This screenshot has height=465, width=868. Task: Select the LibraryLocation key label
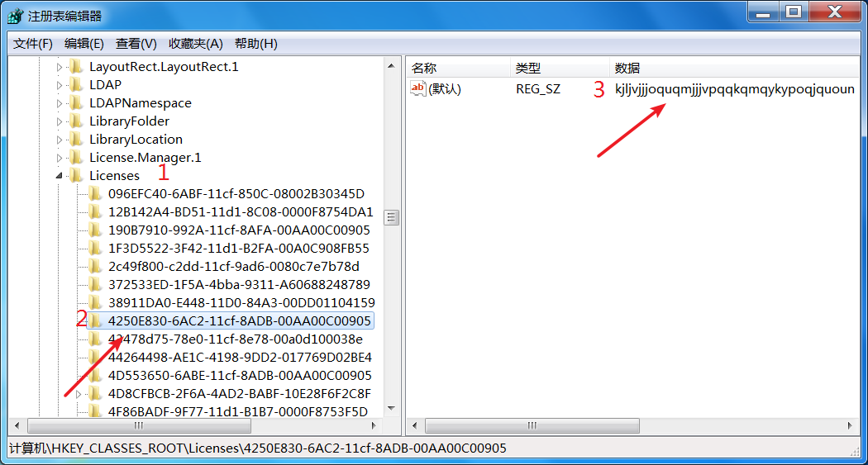click(x=136, y=140)
